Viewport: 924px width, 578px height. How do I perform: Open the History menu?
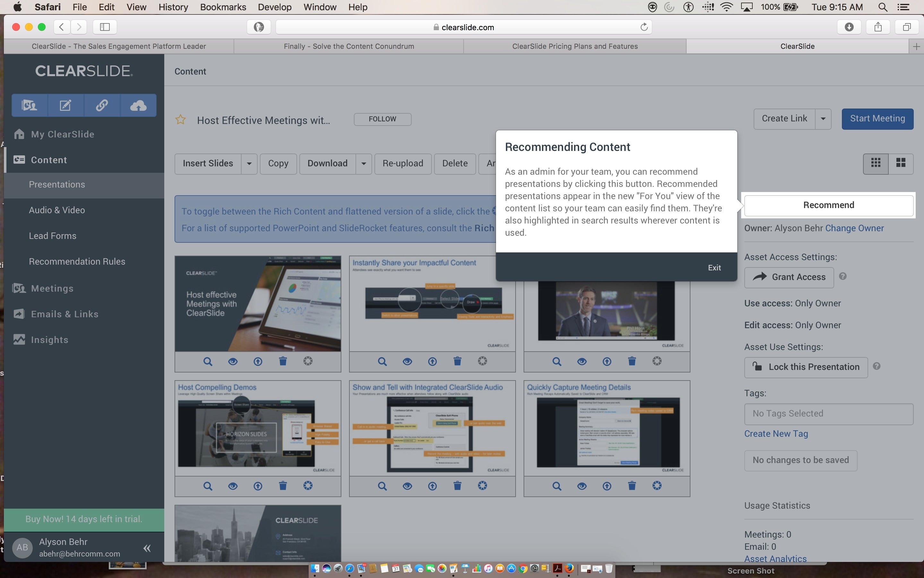coord(173,7)
